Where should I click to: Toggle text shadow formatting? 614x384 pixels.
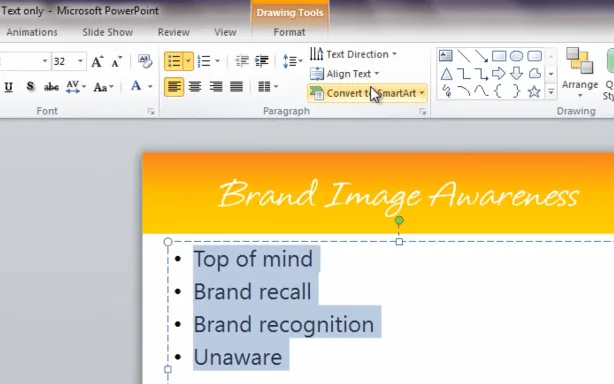click(x=30, y=87)
